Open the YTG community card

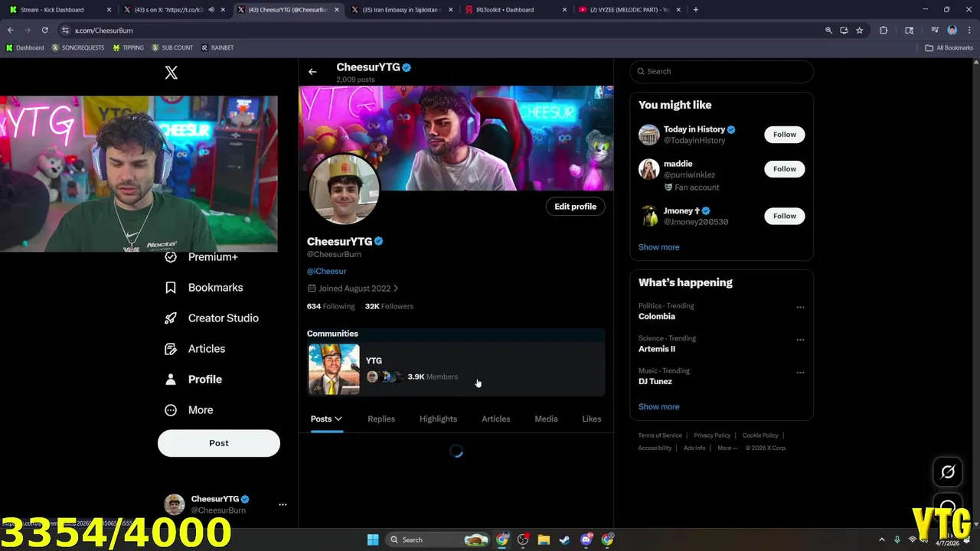456,370
